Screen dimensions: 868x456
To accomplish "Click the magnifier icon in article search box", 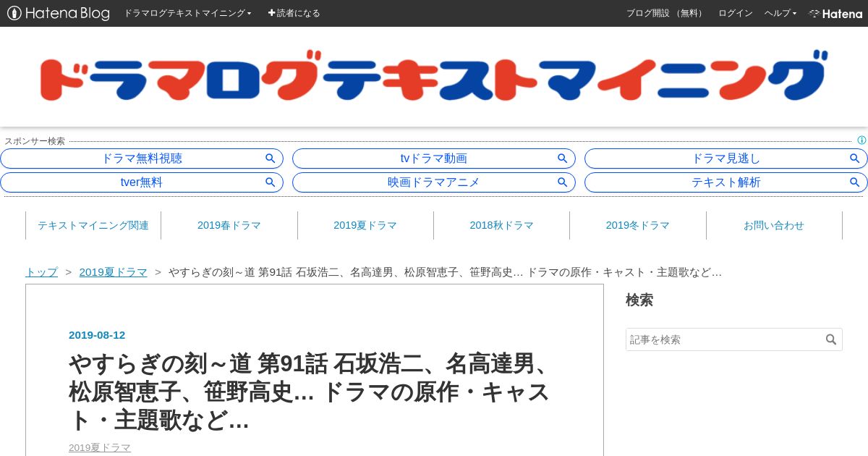I will [831, 339].
